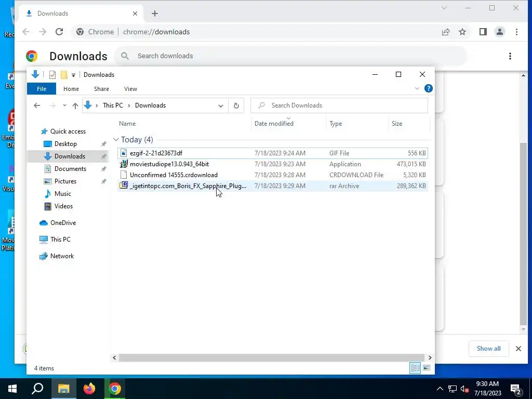The height and width of the screenshot is (399, 532).
Task: Click File Explorer taskbar icon
Action: (x=63, y=389)
